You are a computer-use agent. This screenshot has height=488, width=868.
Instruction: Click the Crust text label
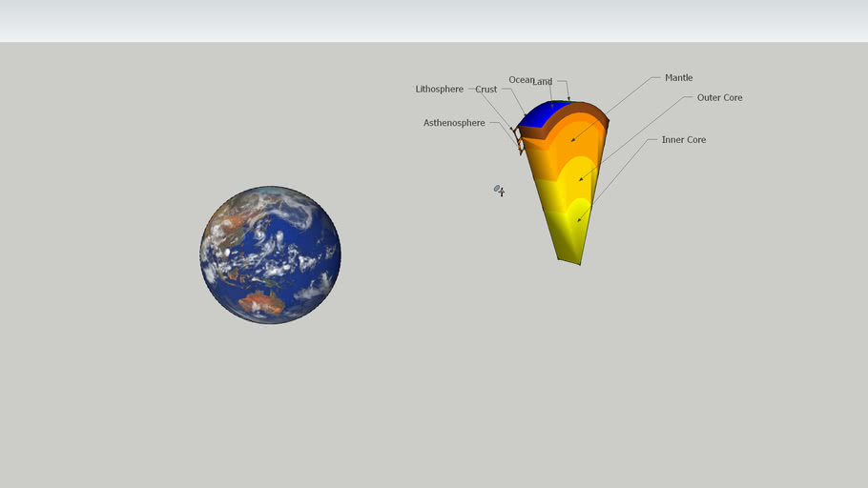[486, 90]
